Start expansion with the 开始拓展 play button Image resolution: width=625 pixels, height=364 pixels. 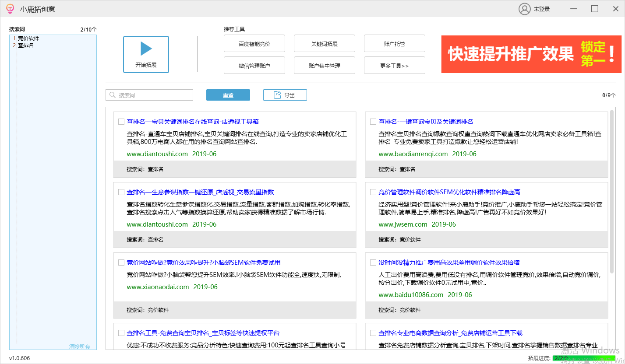146,54
